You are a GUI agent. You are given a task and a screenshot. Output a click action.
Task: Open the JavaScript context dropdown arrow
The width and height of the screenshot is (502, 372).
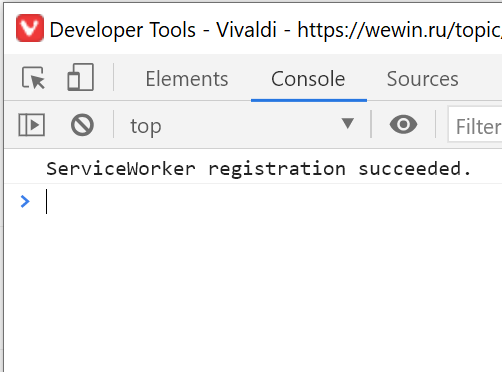[x=348, y=123]
